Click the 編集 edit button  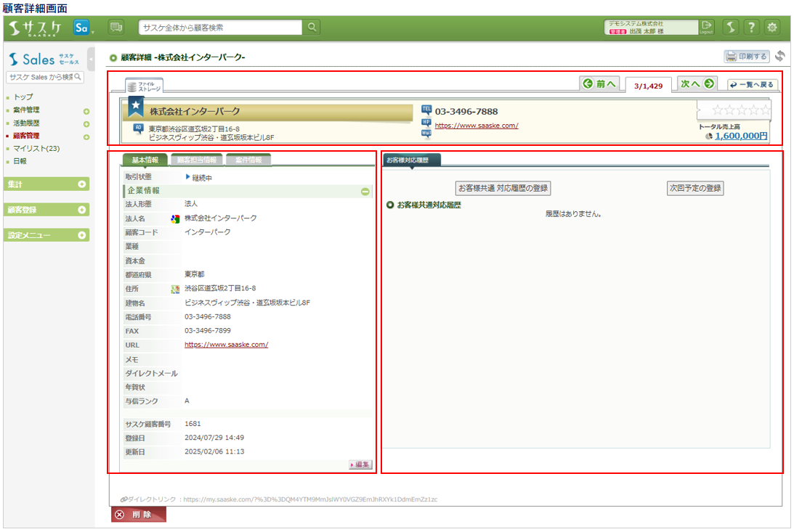360,465
